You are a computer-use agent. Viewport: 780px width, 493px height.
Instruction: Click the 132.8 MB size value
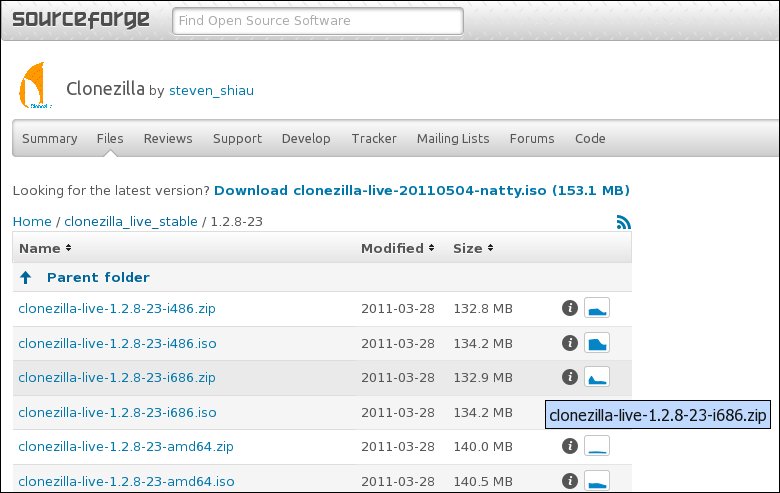(483, 308)
